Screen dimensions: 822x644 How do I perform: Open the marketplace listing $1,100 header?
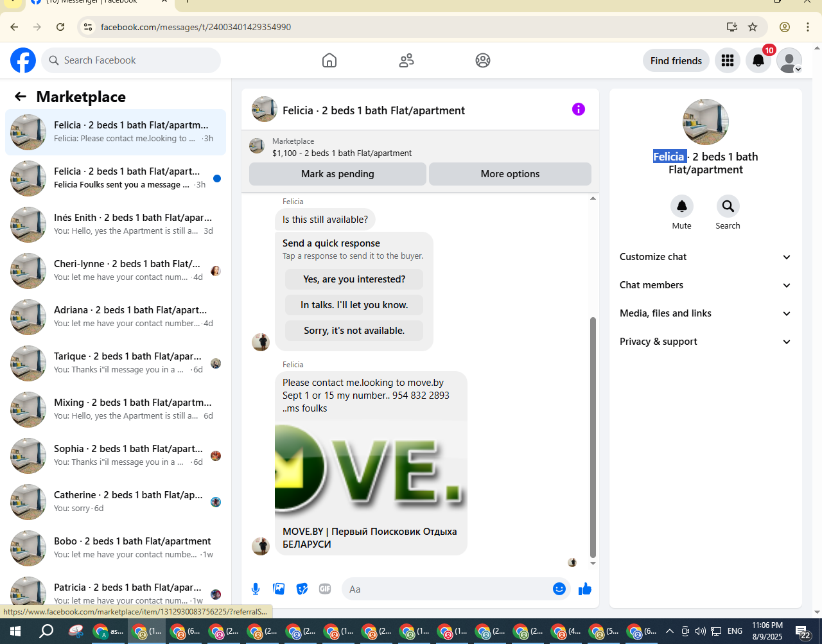coord(420,147)
